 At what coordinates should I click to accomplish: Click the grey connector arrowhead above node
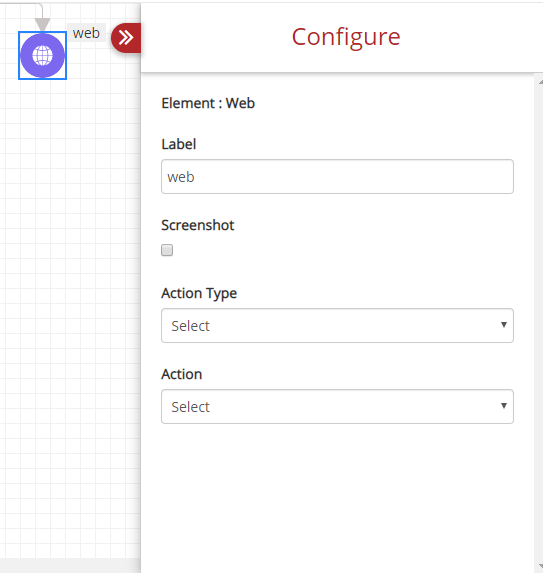[42, 24]
